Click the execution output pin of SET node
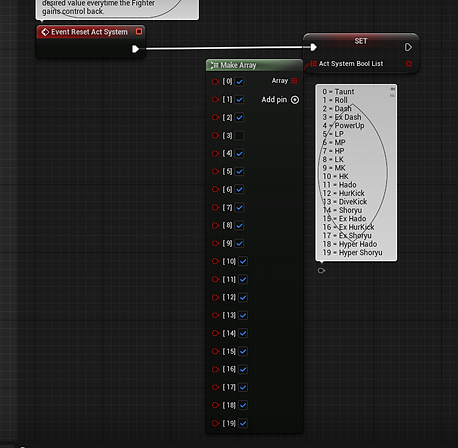This screenshot has height=448, width=458. [408, 47]
